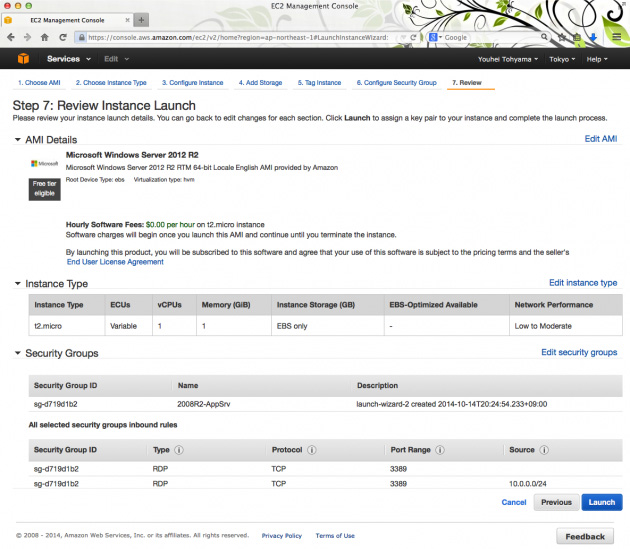Click the magnifier search icon in search box
630x549 pixels.
[x=544, y=37]
